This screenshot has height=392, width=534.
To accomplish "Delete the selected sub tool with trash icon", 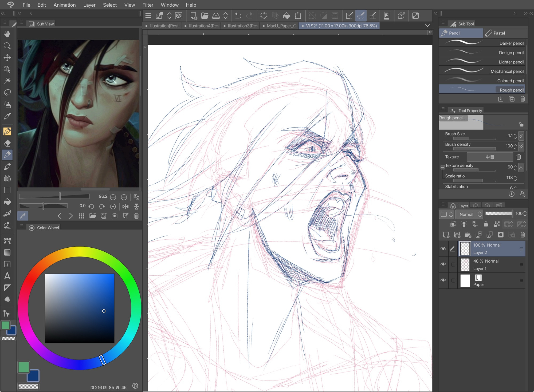I will click(x=523, y=99).
